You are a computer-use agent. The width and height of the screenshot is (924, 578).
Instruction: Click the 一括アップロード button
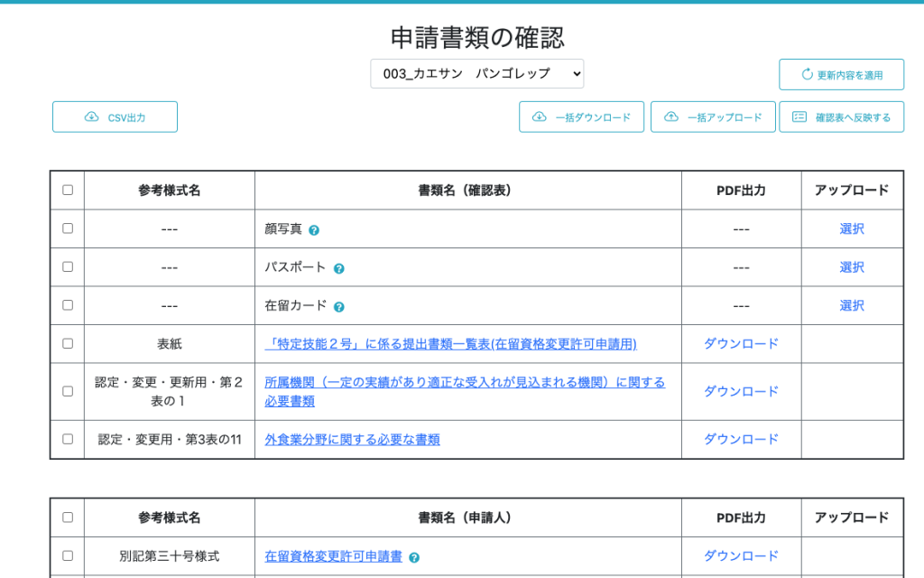[x=713, y=117]
